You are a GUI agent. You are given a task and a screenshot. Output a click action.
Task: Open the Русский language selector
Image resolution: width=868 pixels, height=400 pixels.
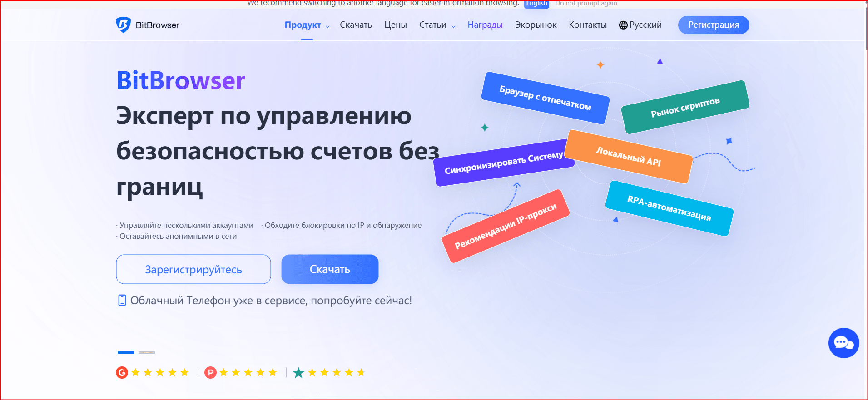coord(645,25)
